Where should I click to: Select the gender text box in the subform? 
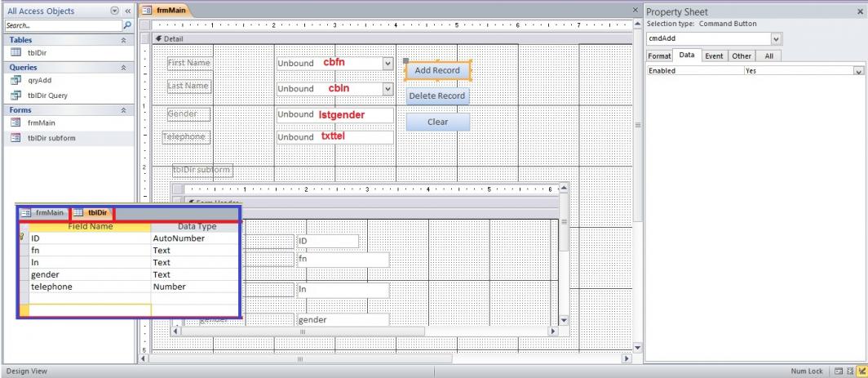tap(343, 320)
